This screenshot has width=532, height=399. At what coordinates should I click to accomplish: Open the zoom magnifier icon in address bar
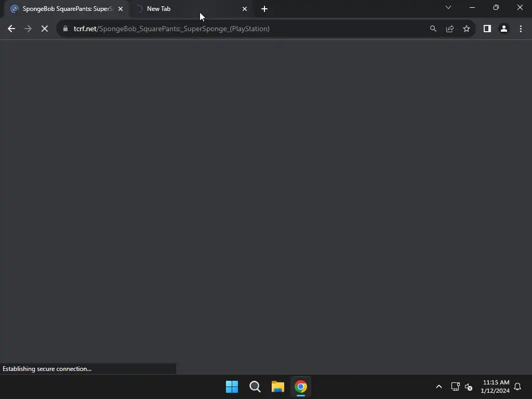click(x=433, y=29)
